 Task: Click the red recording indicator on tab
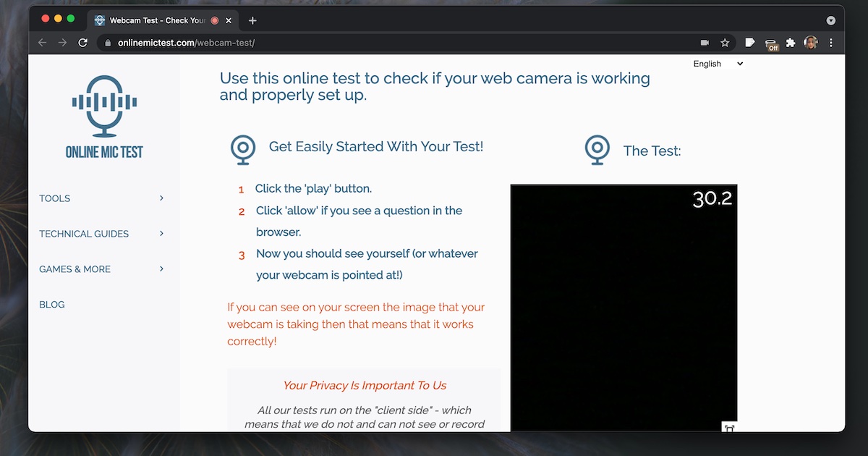click(x=215, y=20)
